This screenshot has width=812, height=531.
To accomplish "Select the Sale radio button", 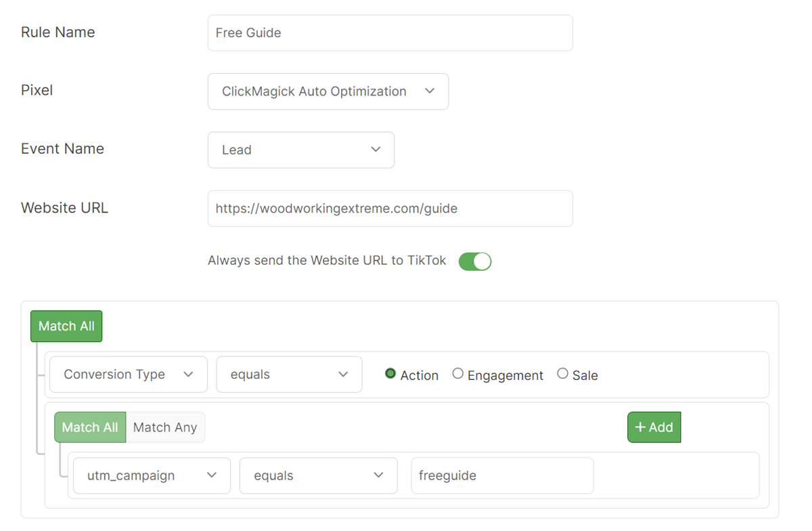I will tap(562, 374).
